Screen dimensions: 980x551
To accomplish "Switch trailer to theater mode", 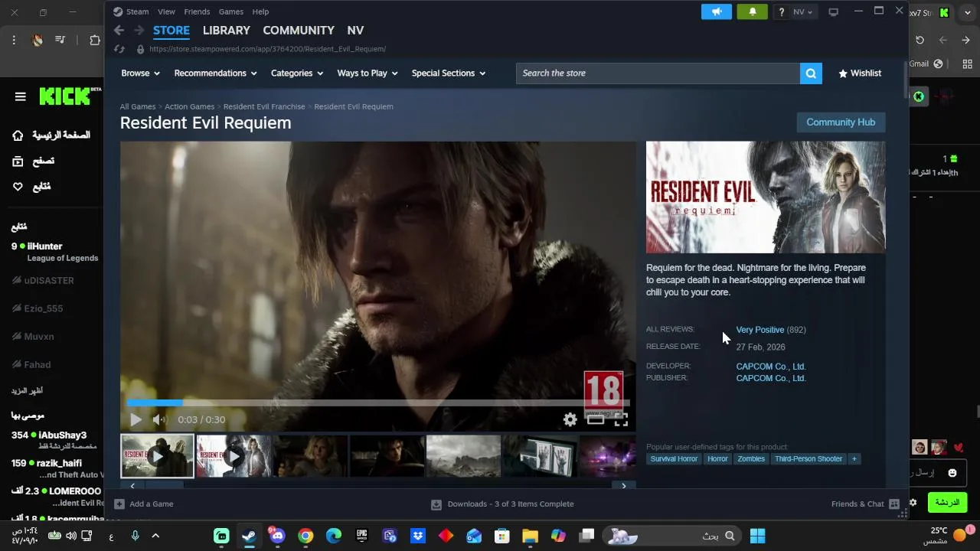I will [x=596, y=419].
